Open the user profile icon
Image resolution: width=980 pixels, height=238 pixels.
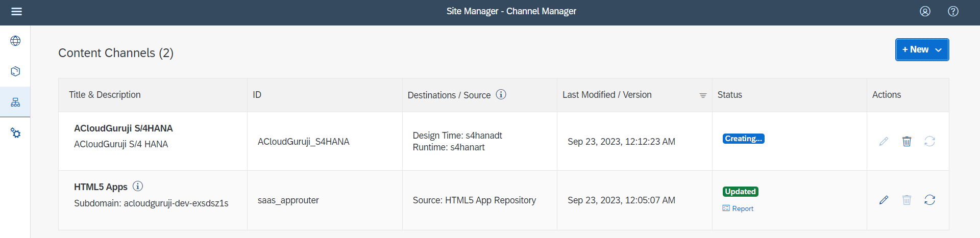(925, 11)
